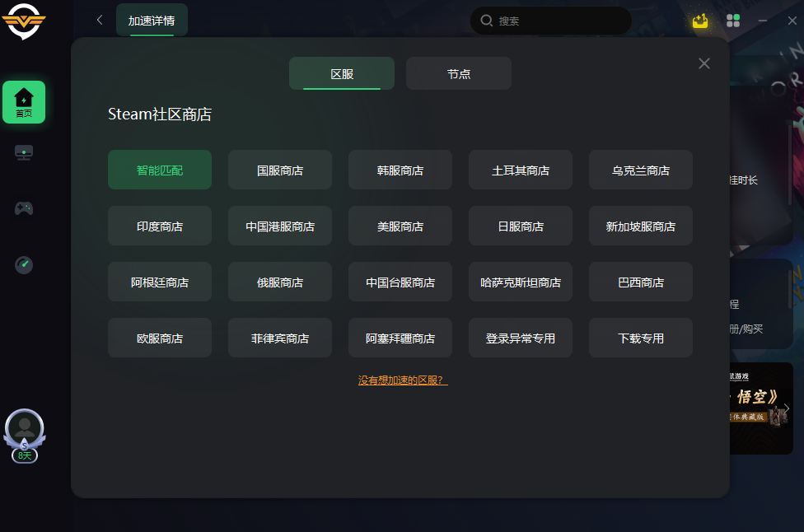Select 日服商店 region
The image size is (804, 532).
click(x=521, y=226)
